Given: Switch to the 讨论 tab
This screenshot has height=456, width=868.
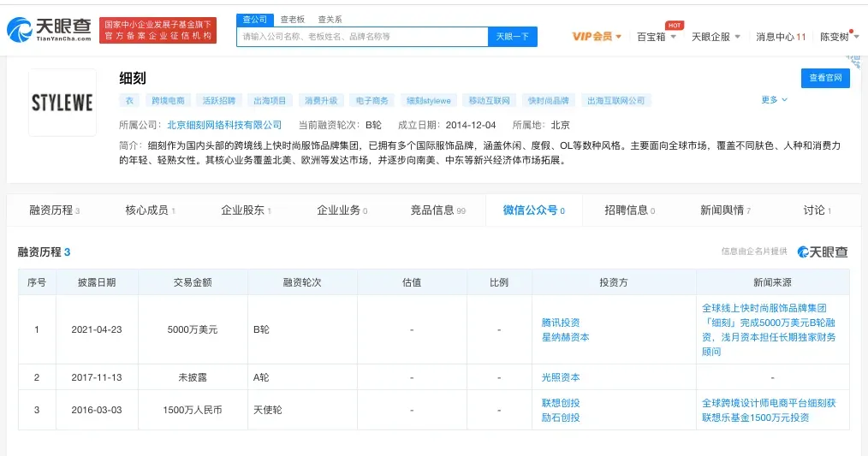Looking at the screenshot, I should pyautogui.click(x=817, y=210).
